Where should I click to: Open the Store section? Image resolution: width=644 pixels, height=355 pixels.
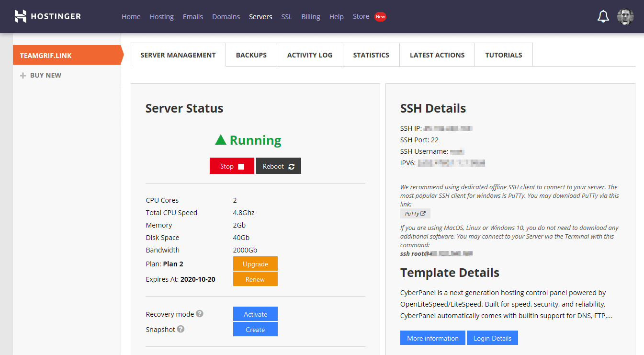point(361,16)
